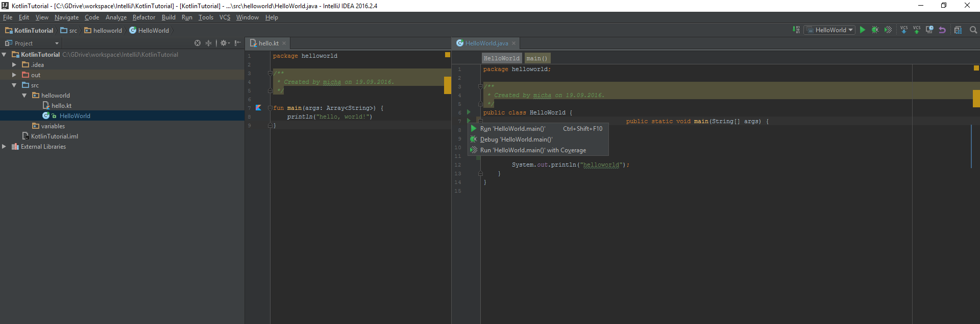Open Search Everywhere magnifier icon
980x324 pixels.
click(x=973, y=30)
